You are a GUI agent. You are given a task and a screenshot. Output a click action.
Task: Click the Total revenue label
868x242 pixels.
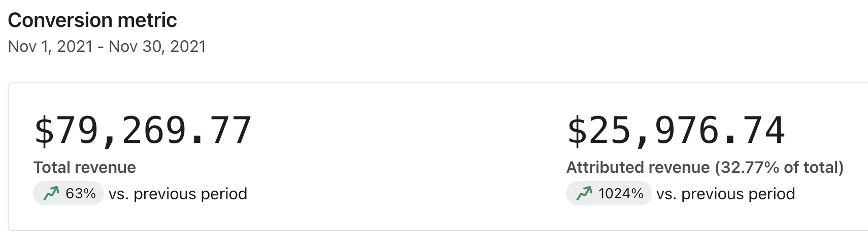85,167
